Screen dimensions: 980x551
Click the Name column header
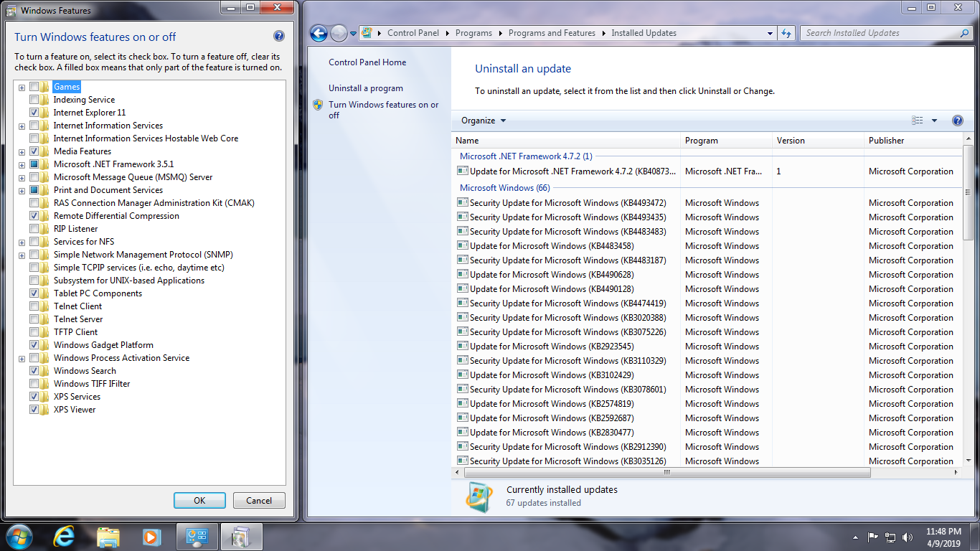click(565, 141)
